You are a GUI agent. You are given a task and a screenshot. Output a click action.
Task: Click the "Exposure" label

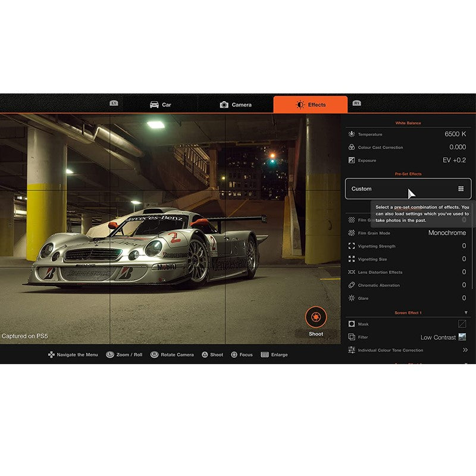[367, 160]
